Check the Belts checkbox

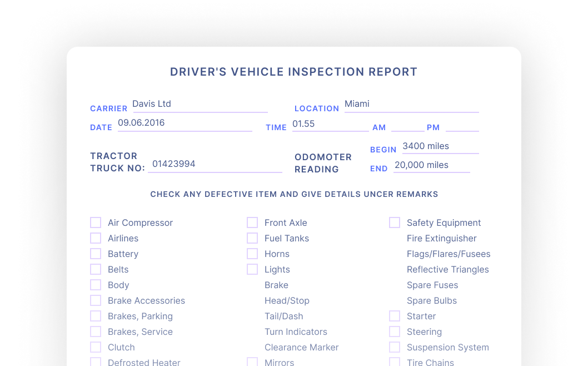pyautogui.click(x=95, y=269)
